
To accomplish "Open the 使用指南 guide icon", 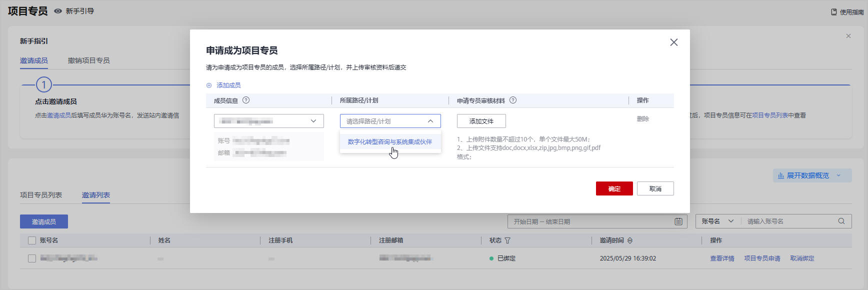I will tap(834, 12).
